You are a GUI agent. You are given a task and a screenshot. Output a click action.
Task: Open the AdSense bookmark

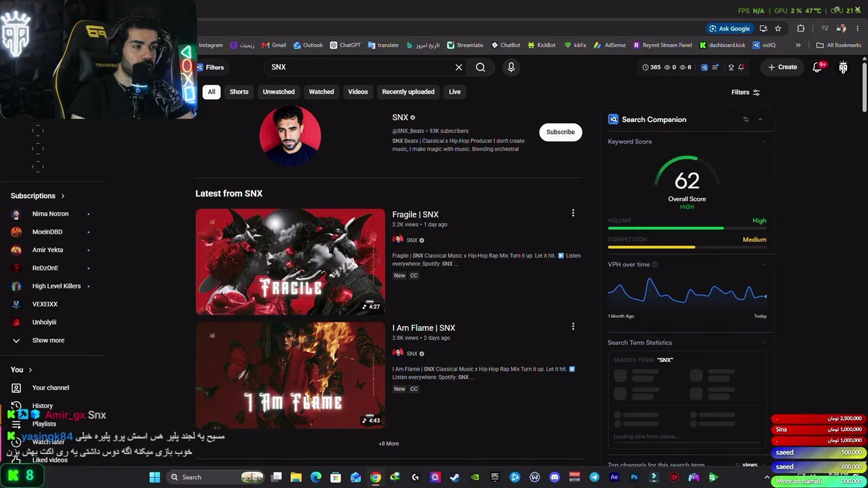[610, 45]
